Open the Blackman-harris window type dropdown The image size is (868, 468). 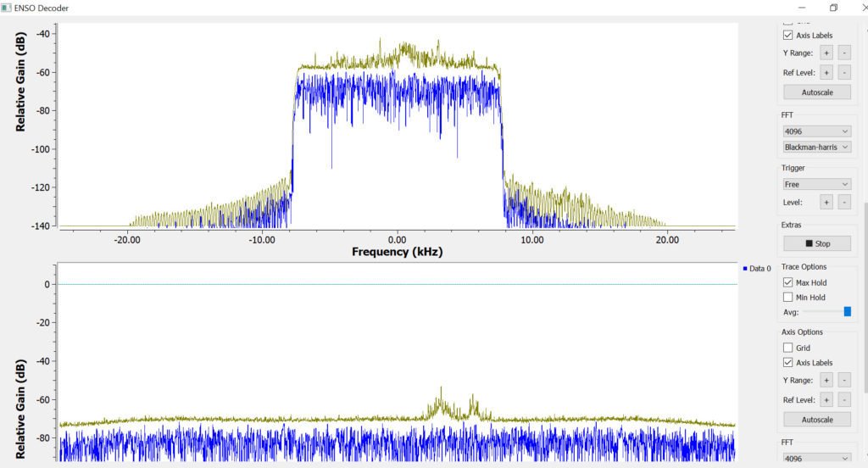click(x=816, y=147)
